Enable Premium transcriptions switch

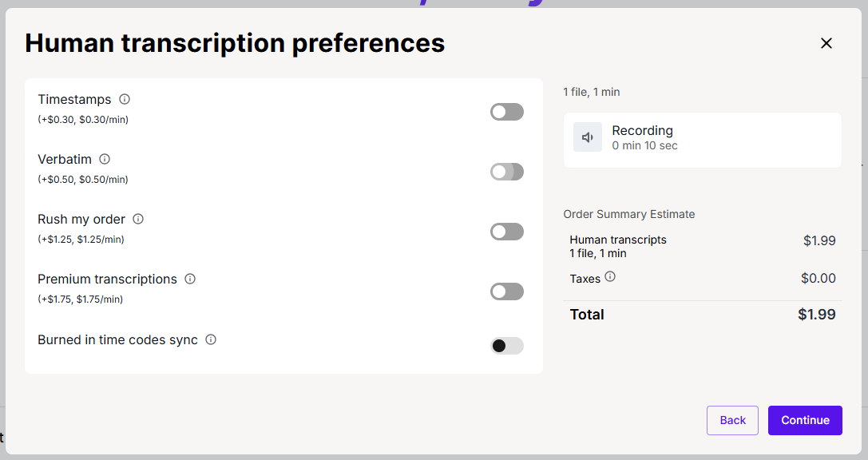coord(506,291)
